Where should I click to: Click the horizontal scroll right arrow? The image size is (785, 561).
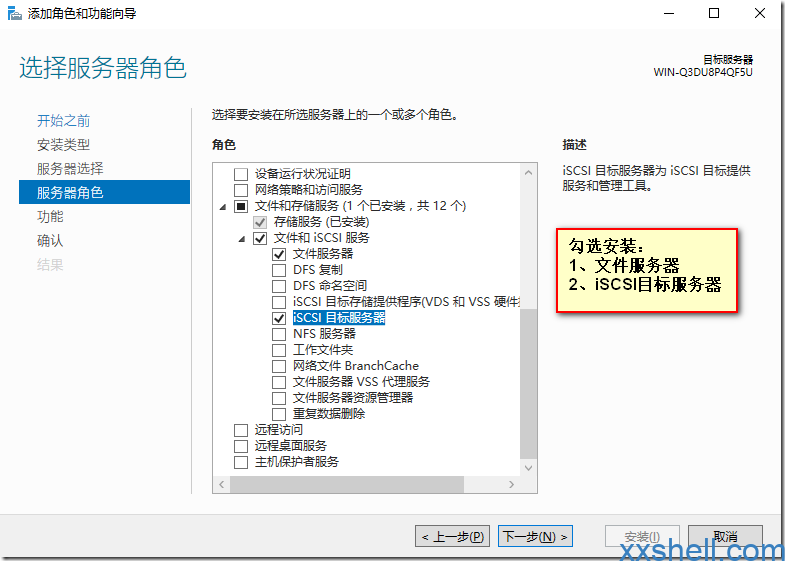[x=511, y=484]
